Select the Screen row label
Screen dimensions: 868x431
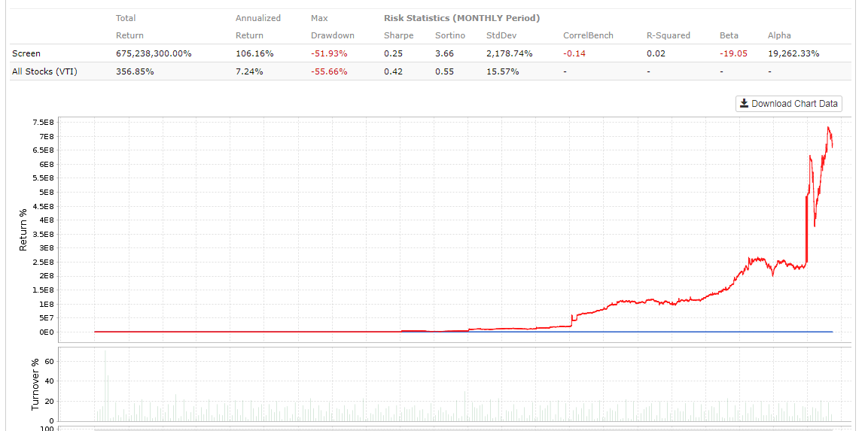tap(26, 53)
